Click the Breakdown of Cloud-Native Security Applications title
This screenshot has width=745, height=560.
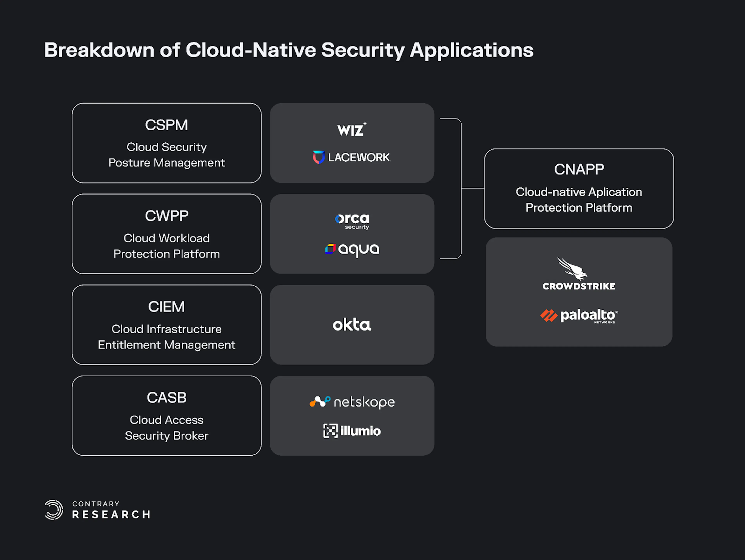pos(289,50)
